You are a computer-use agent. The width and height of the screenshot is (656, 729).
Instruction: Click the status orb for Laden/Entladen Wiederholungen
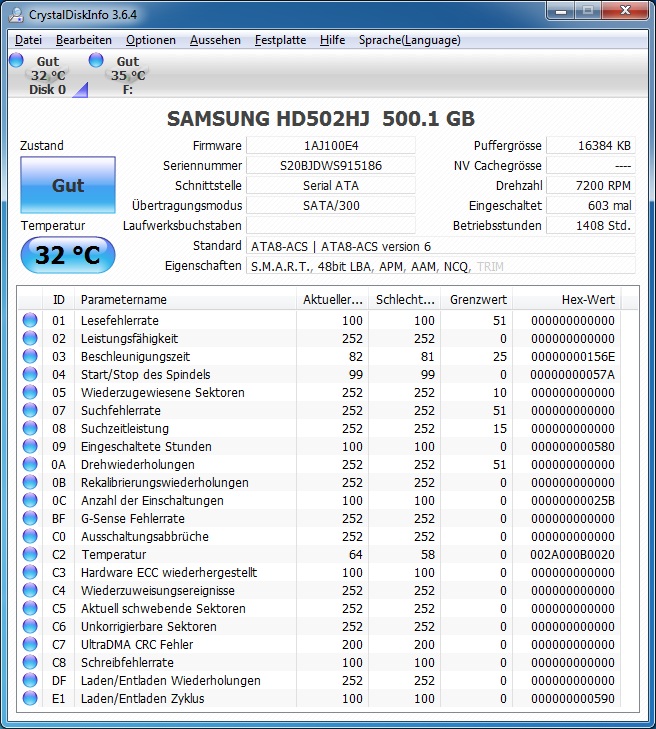30,681
